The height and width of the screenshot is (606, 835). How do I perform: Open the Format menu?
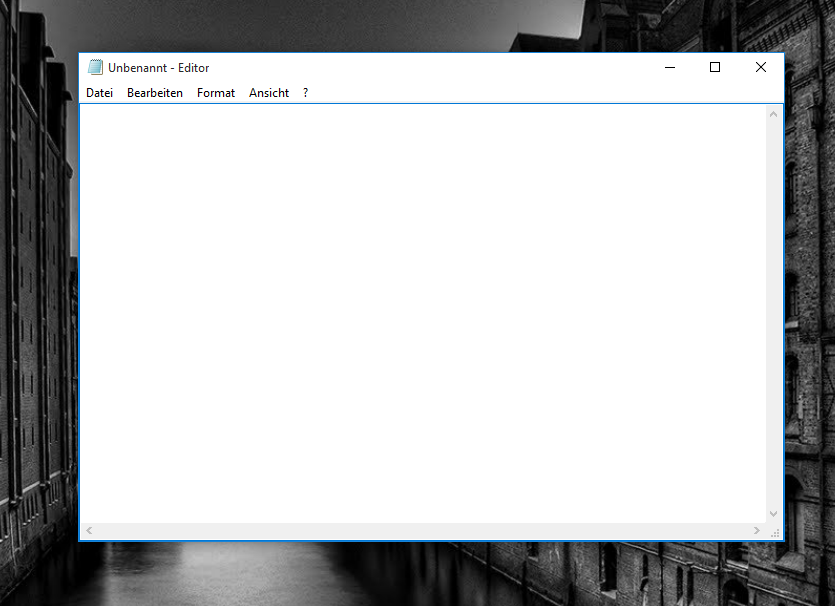tap(216, 93)
